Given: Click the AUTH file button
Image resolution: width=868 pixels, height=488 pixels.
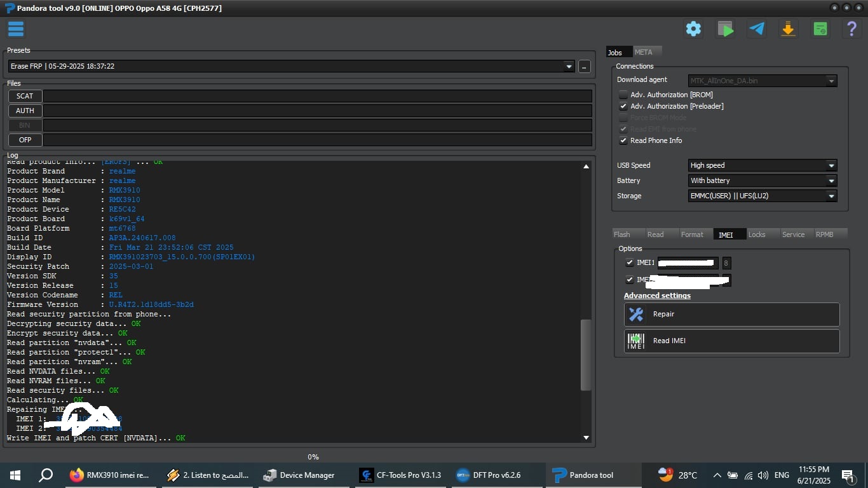Looking at the screenshot, I should tap(25, 111).
